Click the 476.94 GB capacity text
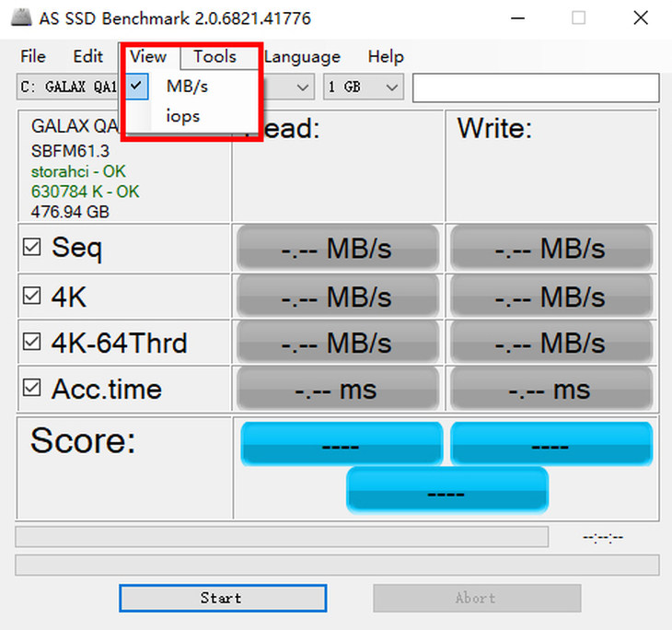The width and height of the screenshot is (672, 630). click(x=70, y=212)
